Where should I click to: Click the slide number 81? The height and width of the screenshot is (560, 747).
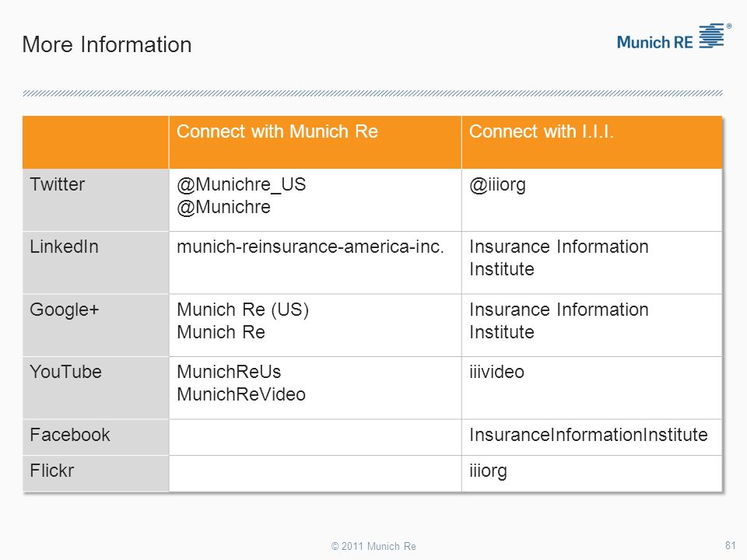coord(731,545)
